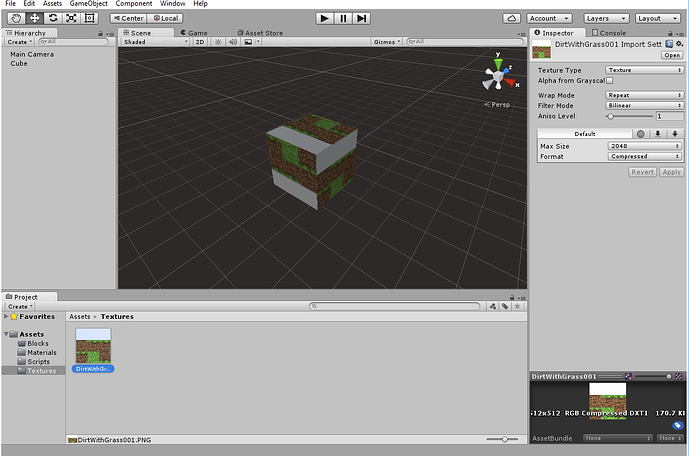Select the Hand tool
The height and width of the screenshot is (456, 689).
coord(16,18)
